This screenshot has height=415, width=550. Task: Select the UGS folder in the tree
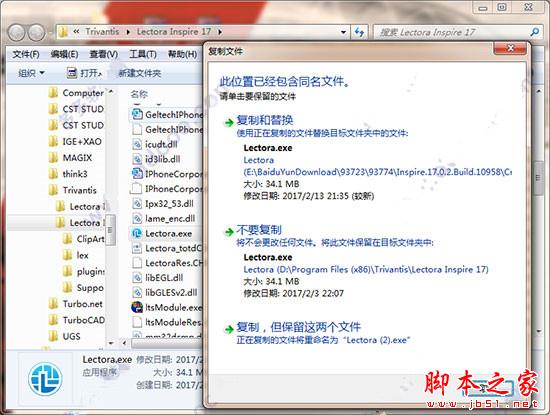pos(65,336)
